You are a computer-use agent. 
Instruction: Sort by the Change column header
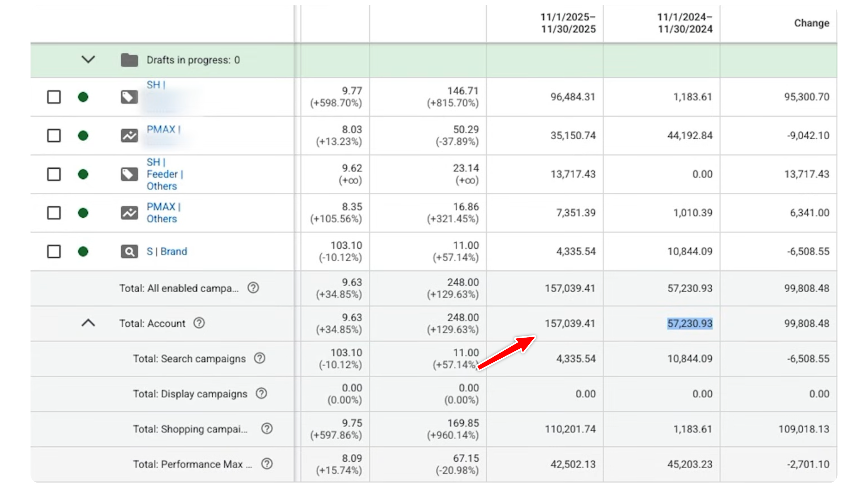pos(811,23)
